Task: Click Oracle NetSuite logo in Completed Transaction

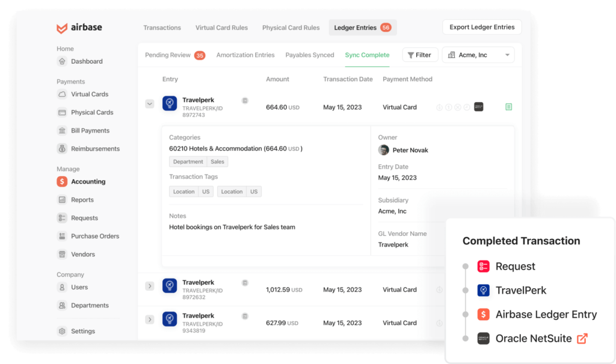Action: click(483, 339)
